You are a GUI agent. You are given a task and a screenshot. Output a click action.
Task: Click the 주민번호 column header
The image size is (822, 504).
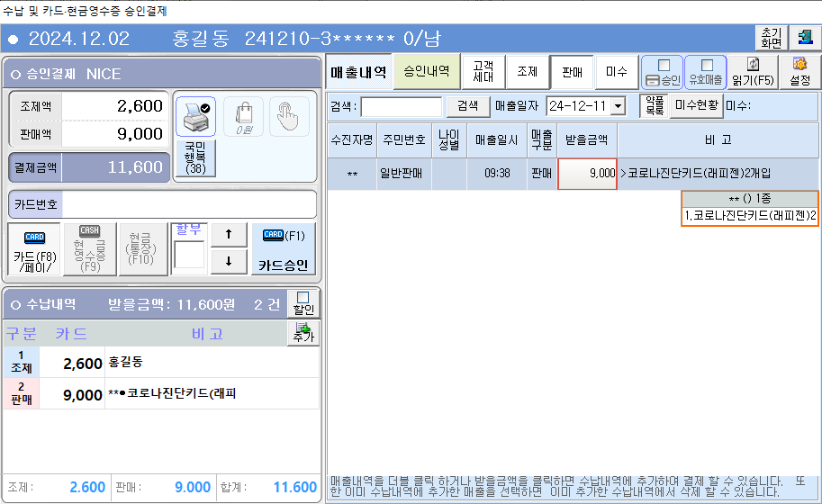pos(404,139)
